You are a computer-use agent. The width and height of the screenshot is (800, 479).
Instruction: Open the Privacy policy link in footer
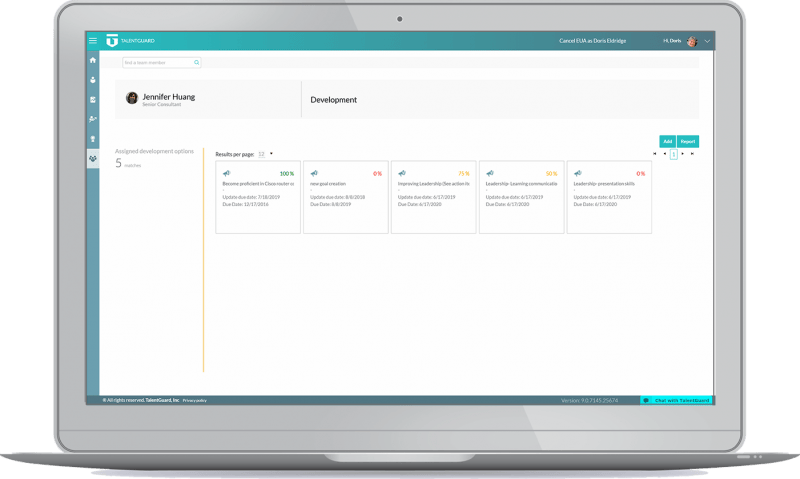pos(194,400)
